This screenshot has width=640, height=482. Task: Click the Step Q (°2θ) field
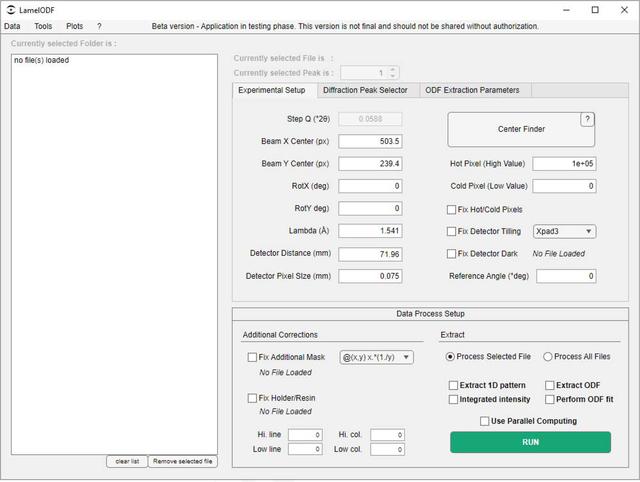370,119
